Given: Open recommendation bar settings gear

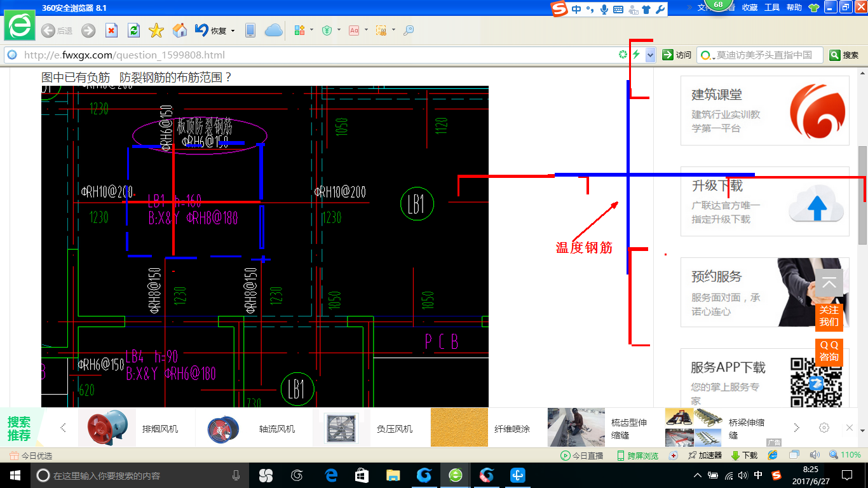Looking at the screenshot, I should [x=824, y=428].
